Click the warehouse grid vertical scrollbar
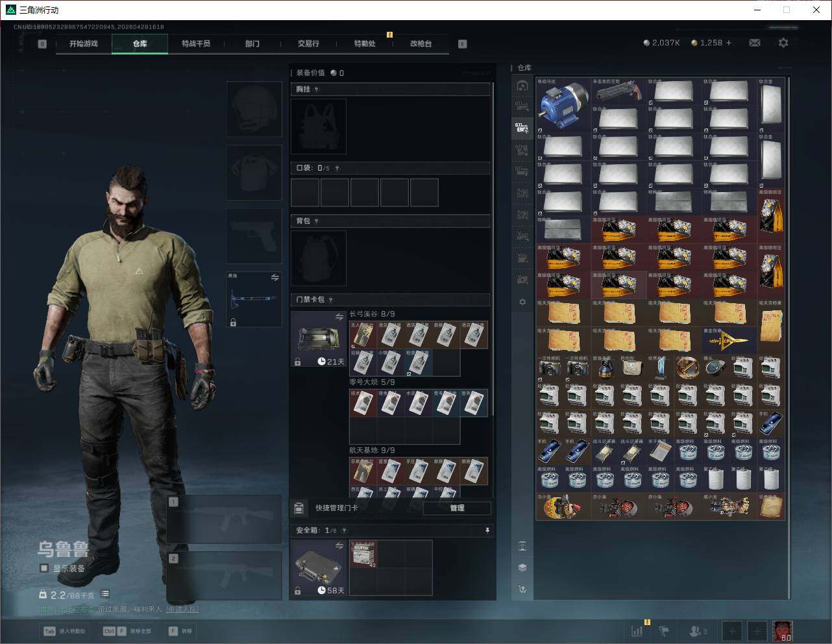This screenshot has height=644, width=832. (789, 338)
